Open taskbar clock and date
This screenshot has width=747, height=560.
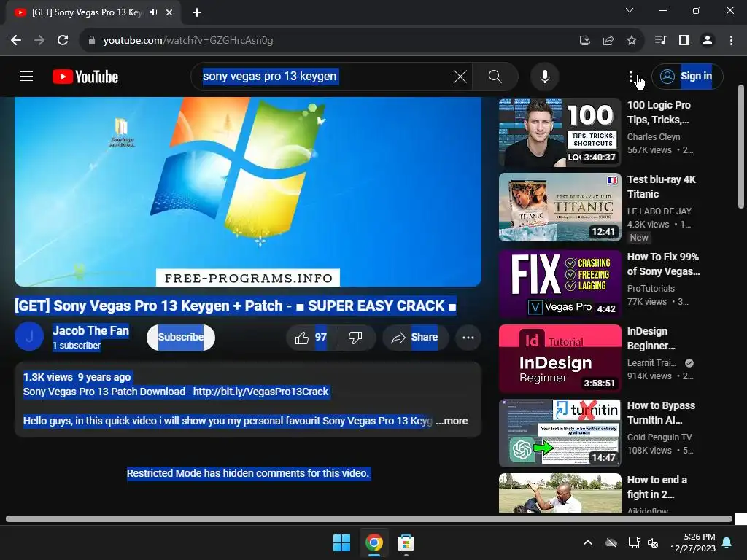[693, 542]
